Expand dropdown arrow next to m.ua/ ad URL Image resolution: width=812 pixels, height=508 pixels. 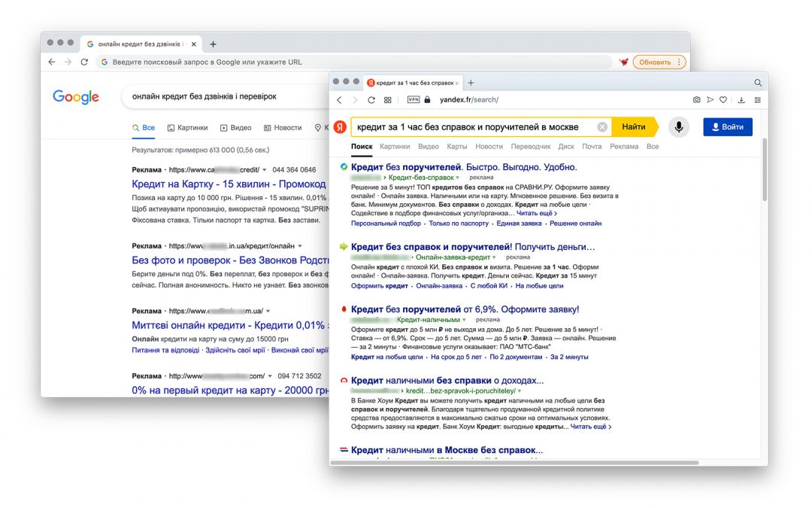click(268, 311)
